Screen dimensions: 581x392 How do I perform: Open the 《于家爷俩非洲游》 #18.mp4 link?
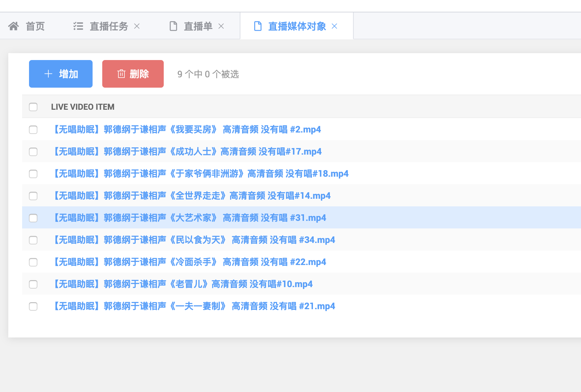(200, 174)
